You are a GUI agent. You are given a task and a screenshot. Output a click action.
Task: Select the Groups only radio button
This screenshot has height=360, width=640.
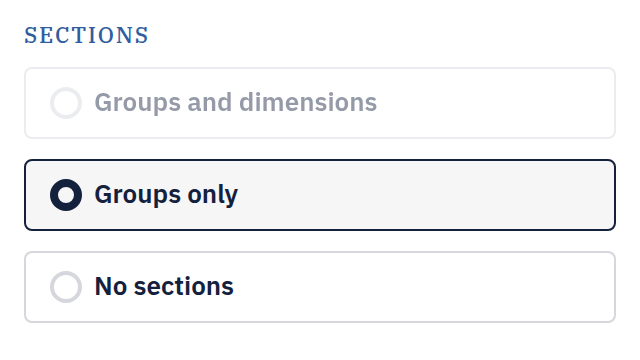66,195
